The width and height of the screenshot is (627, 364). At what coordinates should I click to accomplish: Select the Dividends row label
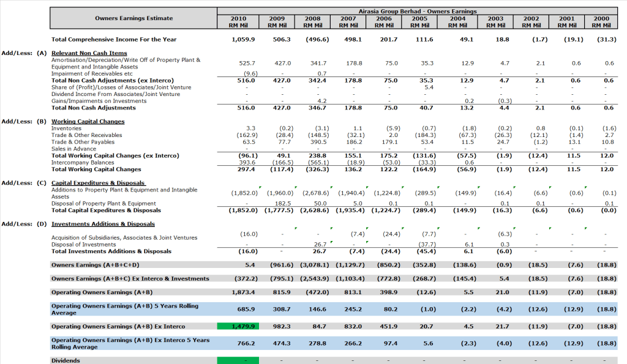tap(66, 360)
